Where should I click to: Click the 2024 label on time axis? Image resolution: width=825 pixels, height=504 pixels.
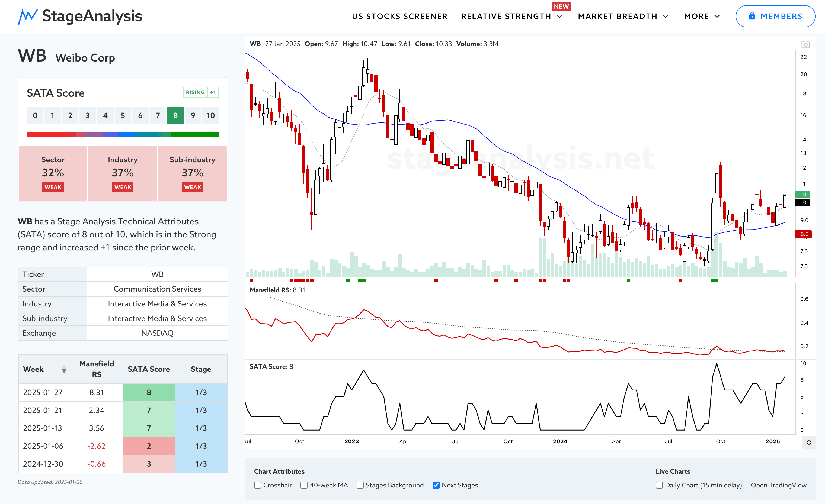click(560, 441)
